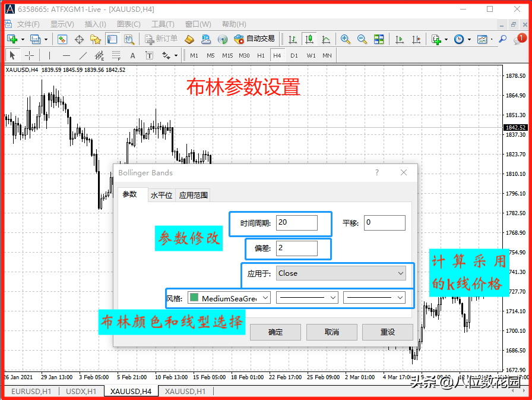Click the tile windows icon
532x400 pixels.
coord(379,39)
